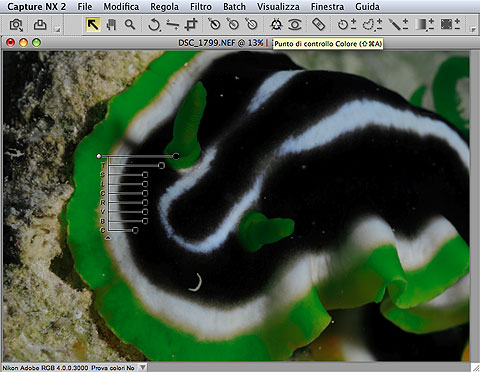The image size is (480, 372).
Task: Open the Regola menu
Action: point(164,7)
